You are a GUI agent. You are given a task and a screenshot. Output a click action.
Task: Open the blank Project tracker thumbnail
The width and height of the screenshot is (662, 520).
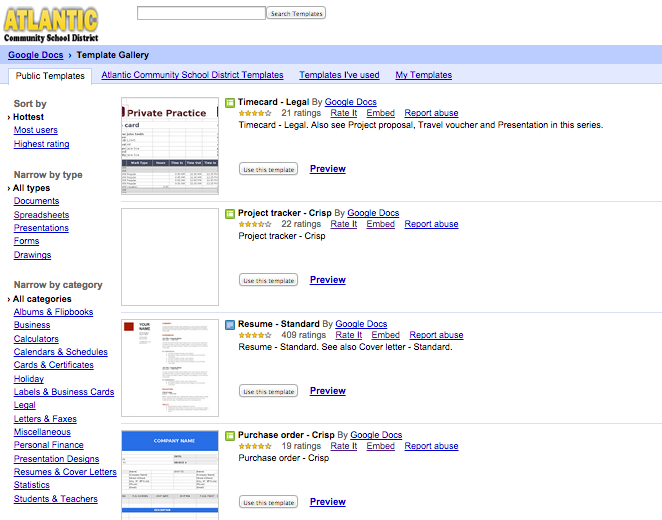coord(170,257)
